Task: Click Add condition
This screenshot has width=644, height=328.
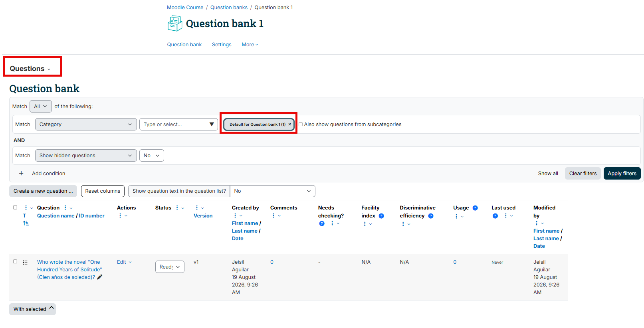Action: click(x=48, y=174)
